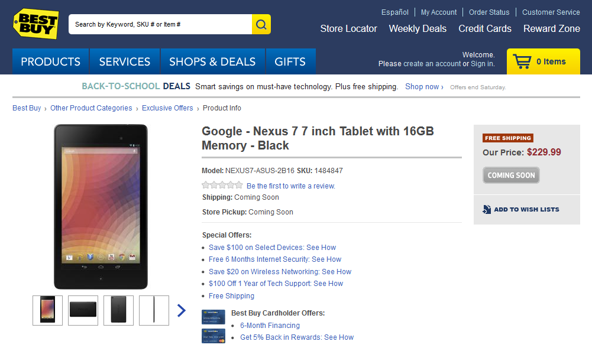Open the Services menu

[x=125, y=61]
